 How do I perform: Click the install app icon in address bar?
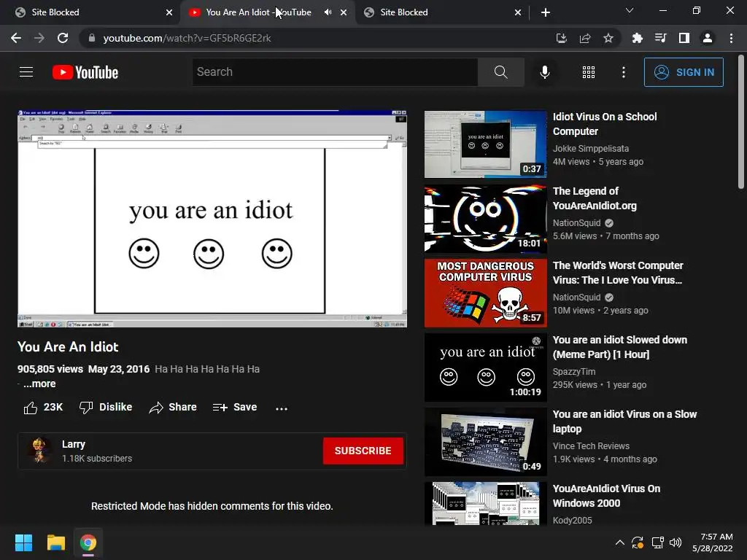(x=562, y=38)
